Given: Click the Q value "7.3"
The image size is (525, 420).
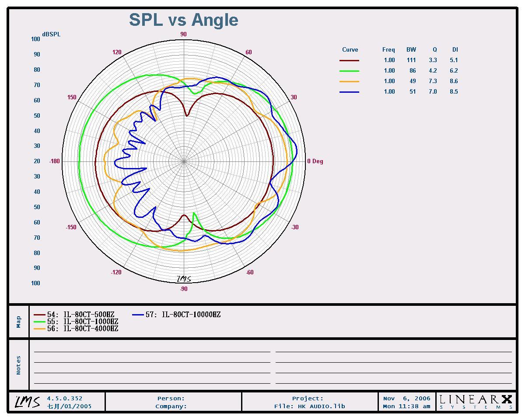Looking at the screenshot, I should pyautogui.click(x=433, y=81).
